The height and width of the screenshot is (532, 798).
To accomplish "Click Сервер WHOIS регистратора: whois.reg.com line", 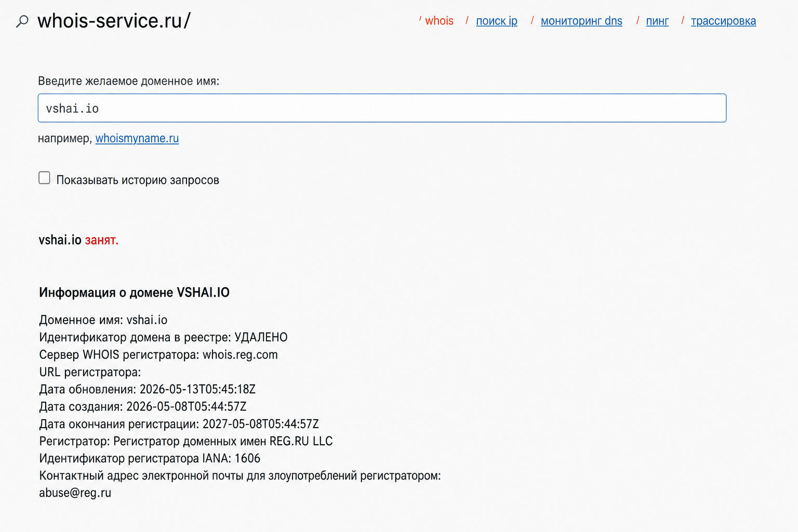I will click(x=158, y=355).
